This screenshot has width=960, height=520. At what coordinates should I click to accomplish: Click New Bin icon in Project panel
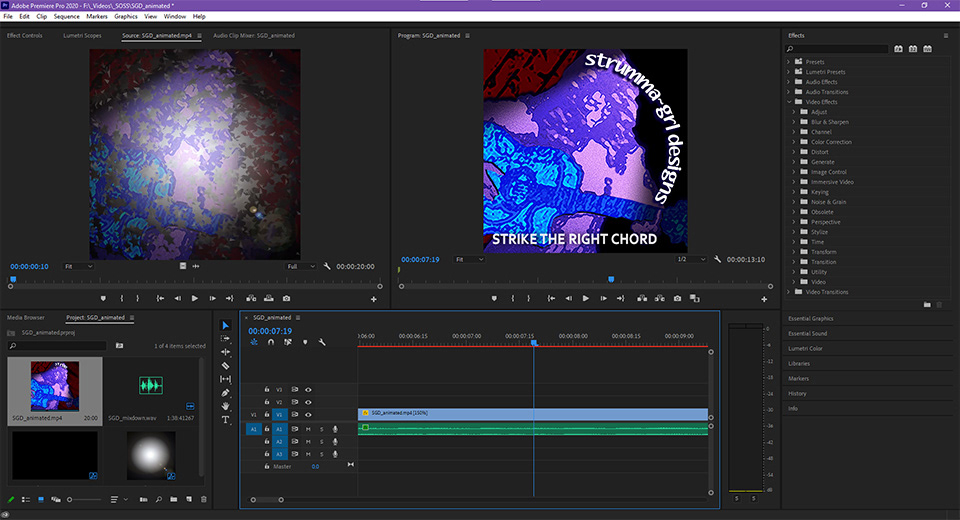[x=174, y=500]
